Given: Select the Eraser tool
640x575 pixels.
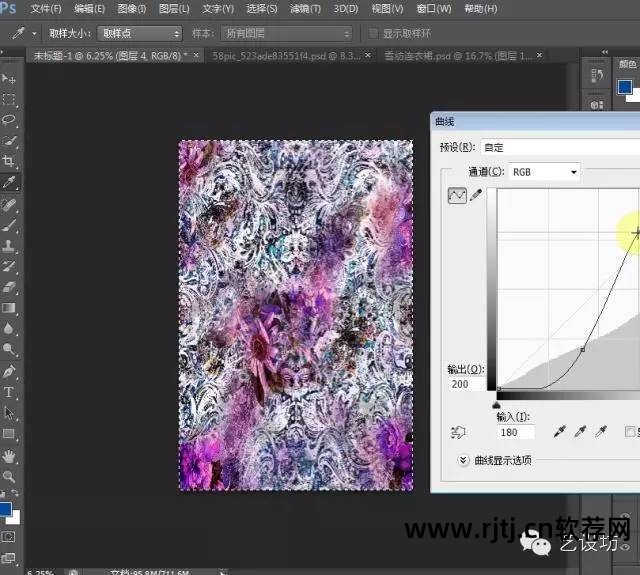Looking at the screenshot, I should click(x=9, y=287).
